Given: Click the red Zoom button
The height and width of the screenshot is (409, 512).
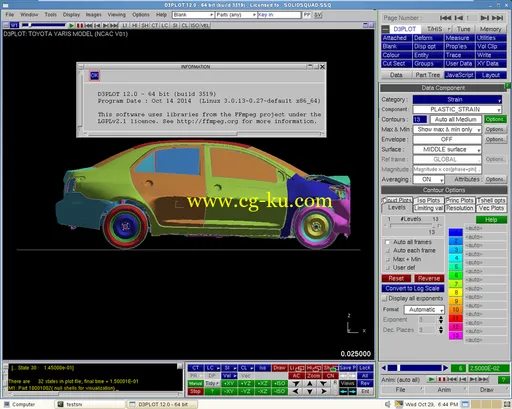Looking at the screenshot, I should tap(313, 376).
